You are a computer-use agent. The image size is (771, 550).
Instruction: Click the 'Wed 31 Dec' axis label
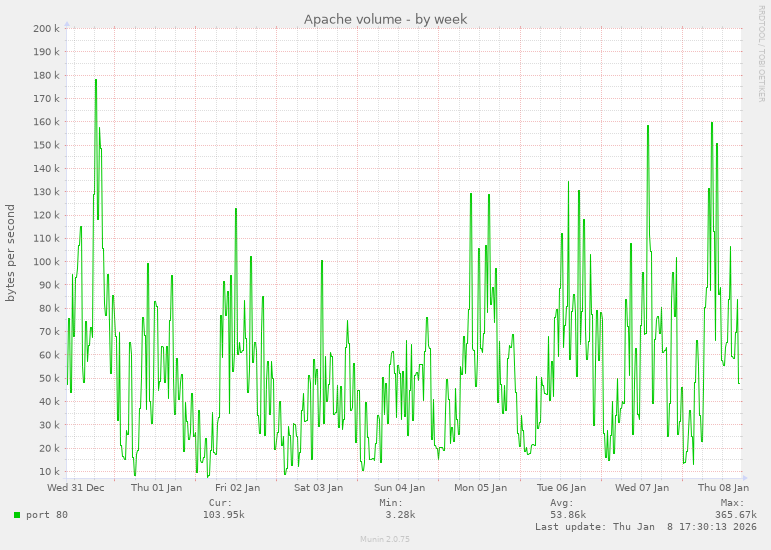(76, 488)
